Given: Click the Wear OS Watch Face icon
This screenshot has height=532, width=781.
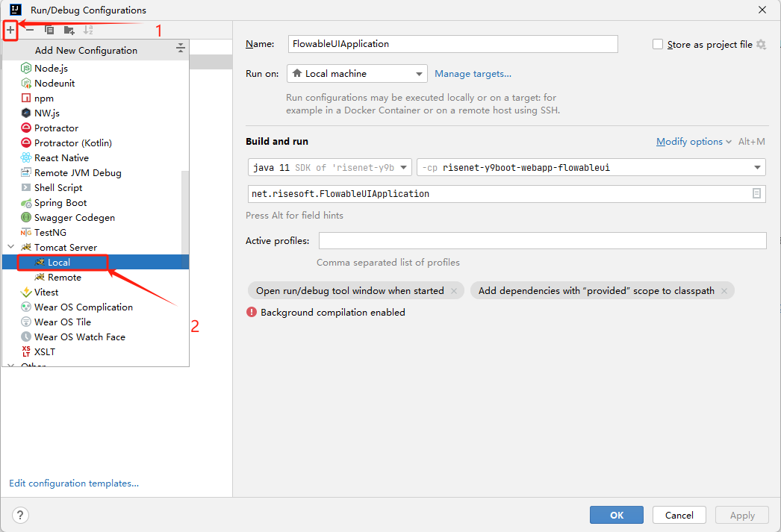Looking at the screenshot, I should [26, 337].
